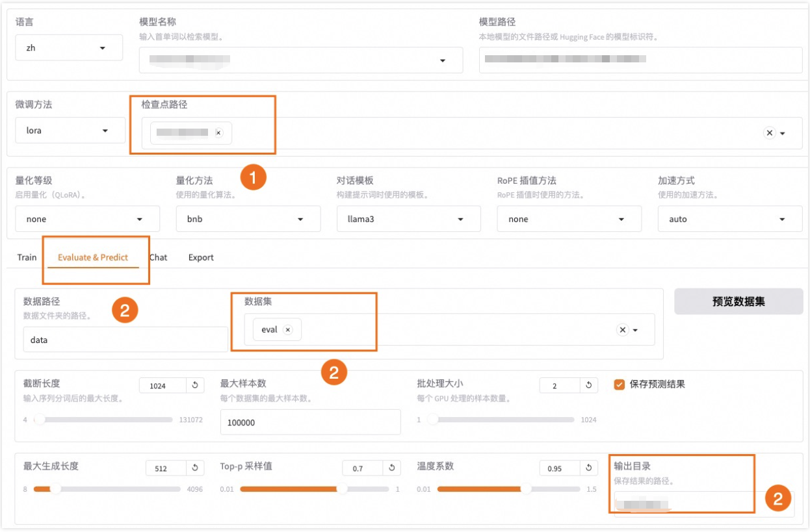Screen dimensions: 810x532
Task: Reset the batch size value
Action: click(x=589, y=386)
